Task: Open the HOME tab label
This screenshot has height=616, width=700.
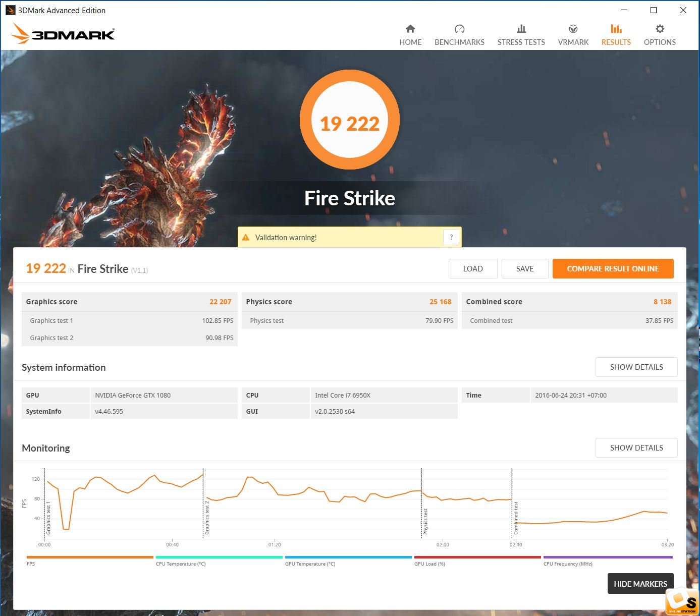Action: tap(410, 42)
